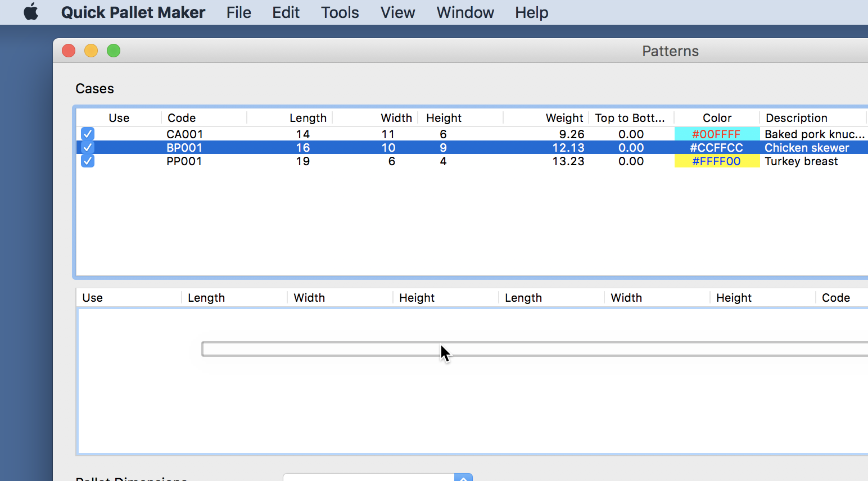Click the Use header in Cases table
The height and width of the screenshot is (481, 868).
pos(119,118)
